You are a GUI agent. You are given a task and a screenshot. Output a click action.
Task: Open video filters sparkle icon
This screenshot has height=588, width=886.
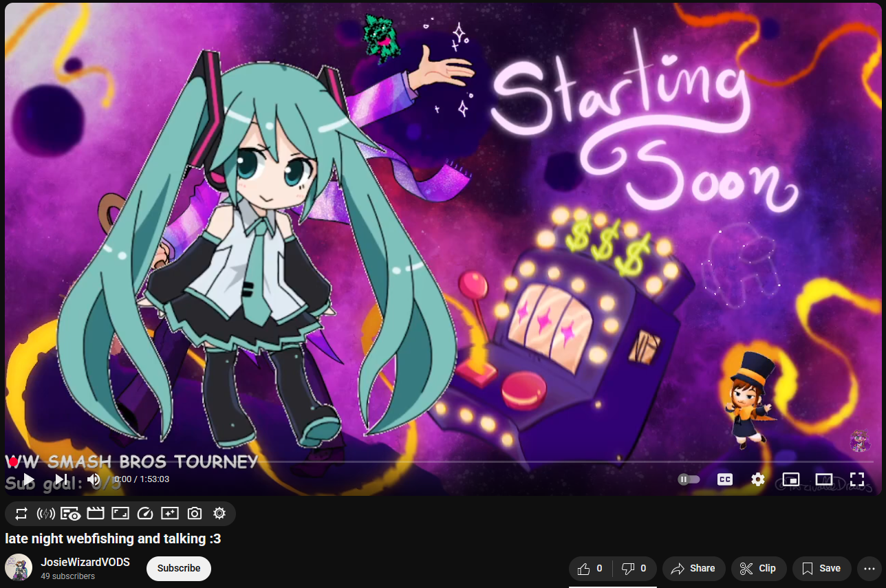[x=170, y=513]
